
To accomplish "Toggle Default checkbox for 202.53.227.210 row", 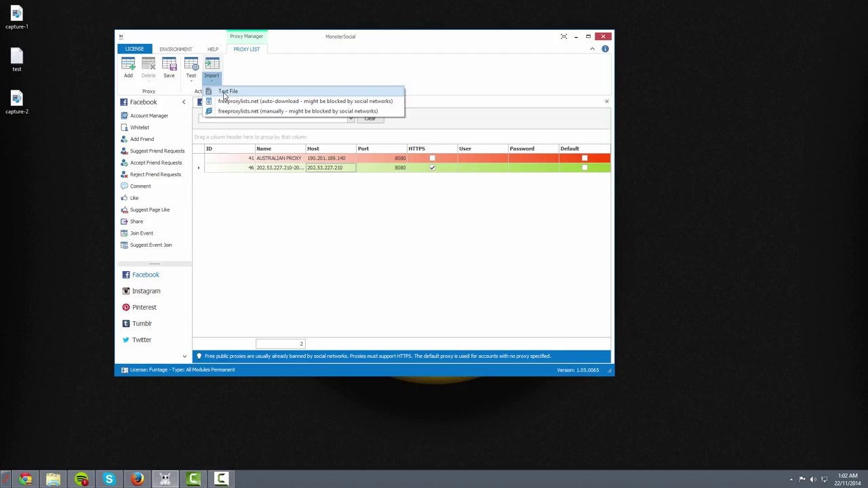I will pos(585,167).
